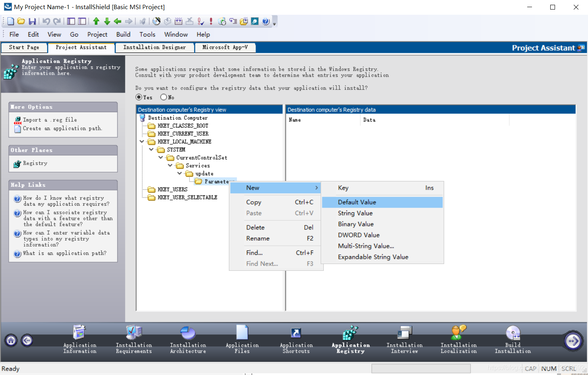The height and width of the screenshot is (375, 588).
Task: Select the HKEY_CURRENT_USER tree item
Action: pyautogui.click(x=183, y=134)
